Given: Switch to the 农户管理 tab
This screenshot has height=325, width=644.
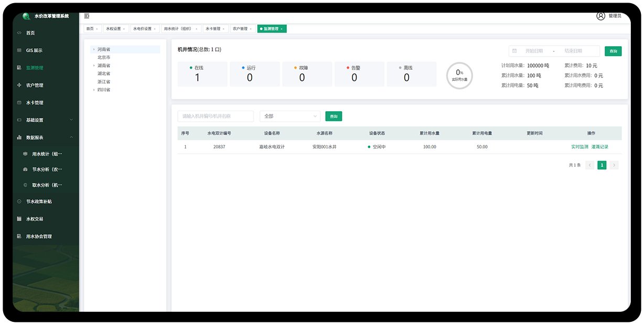Looking at the screenshot, I should click(x=240, y=29).
